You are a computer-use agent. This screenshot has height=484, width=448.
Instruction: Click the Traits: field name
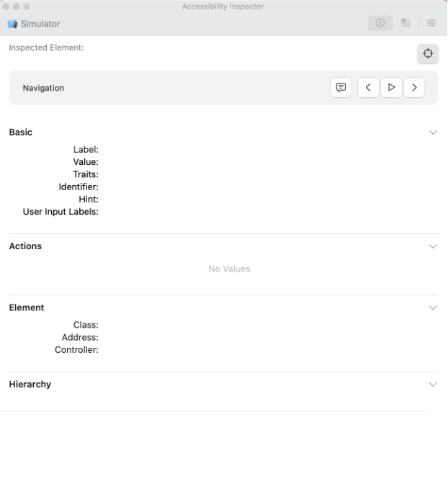(86, 174)
